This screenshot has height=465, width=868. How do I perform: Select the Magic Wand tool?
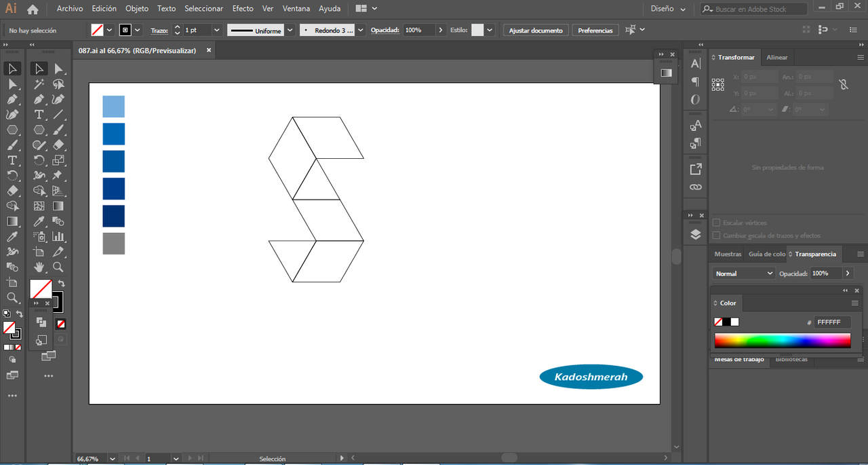click(x=39, y=84)
